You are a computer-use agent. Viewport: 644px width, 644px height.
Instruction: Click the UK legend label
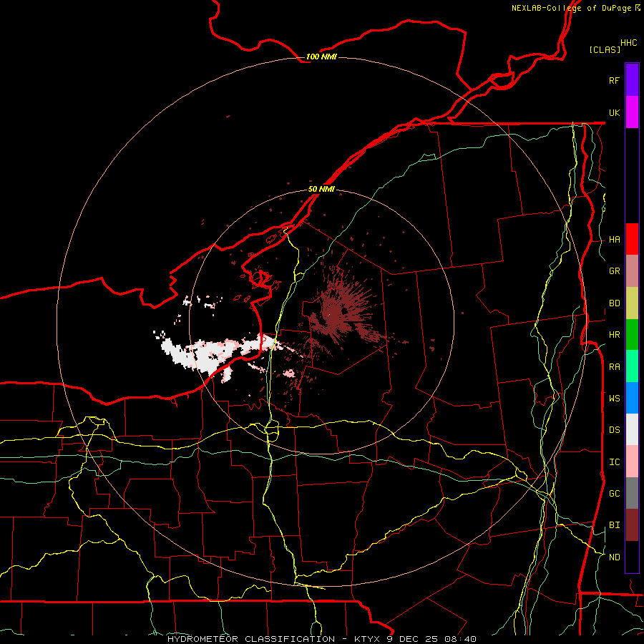coord(615,112)
